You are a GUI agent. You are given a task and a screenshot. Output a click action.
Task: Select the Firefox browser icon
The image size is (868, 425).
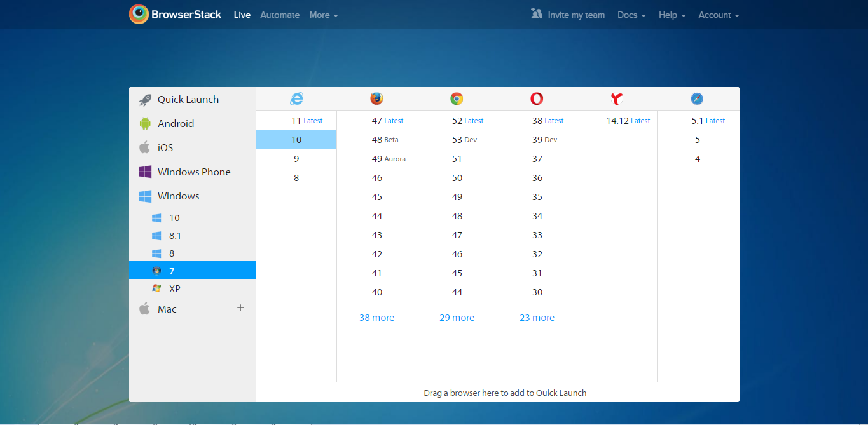coord(376,98)
